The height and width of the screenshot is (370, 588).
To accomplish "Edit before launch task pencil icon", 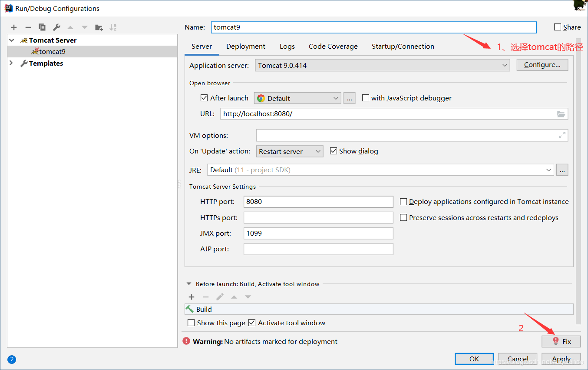I will pyautogui.click(x=220, y=297).
